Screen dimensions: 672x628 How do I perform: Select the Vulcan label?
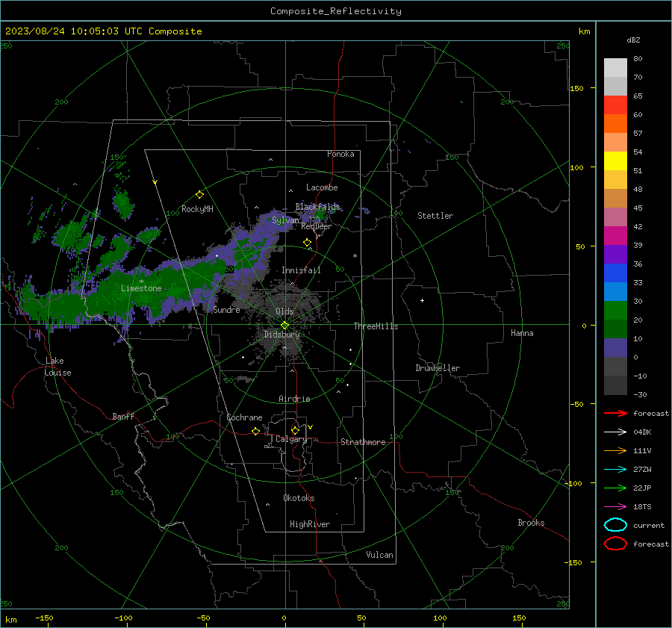click(379, 555)
